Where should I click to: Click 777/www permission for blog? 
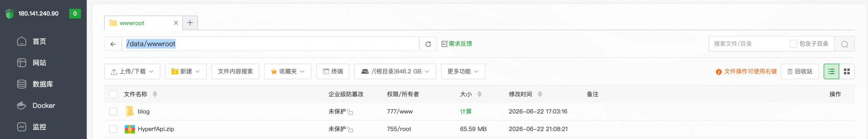coord(400,112)
